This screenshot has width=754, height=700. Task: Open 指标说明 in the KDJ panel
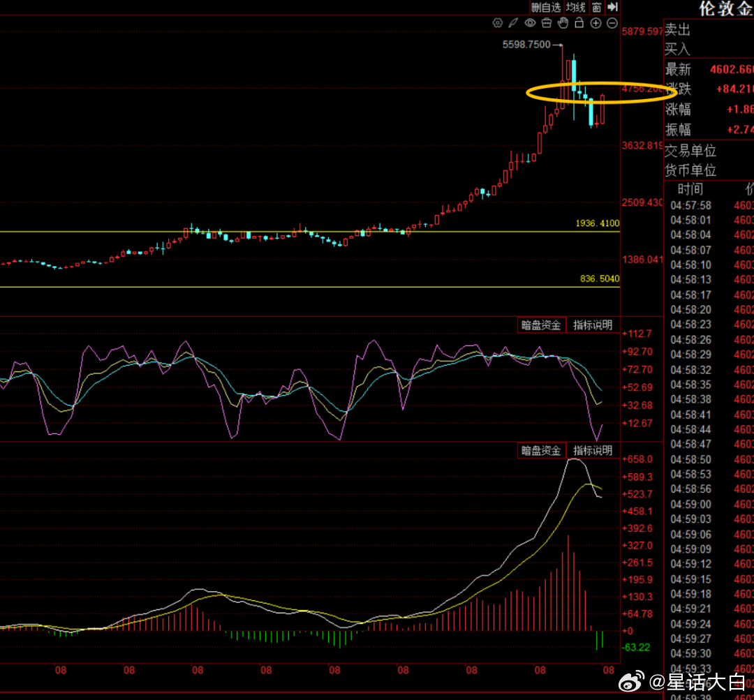point(593,325)
